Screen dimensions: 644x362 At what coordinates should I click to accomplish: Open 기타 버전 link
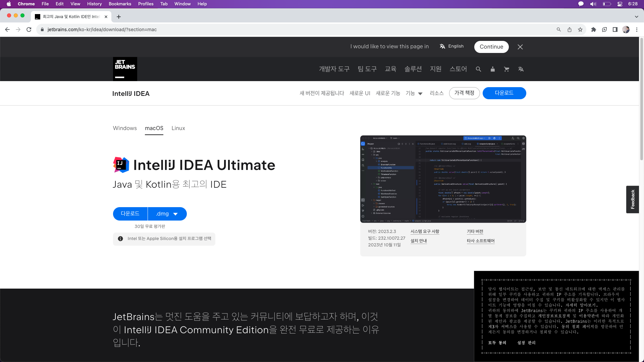(475, 231)
